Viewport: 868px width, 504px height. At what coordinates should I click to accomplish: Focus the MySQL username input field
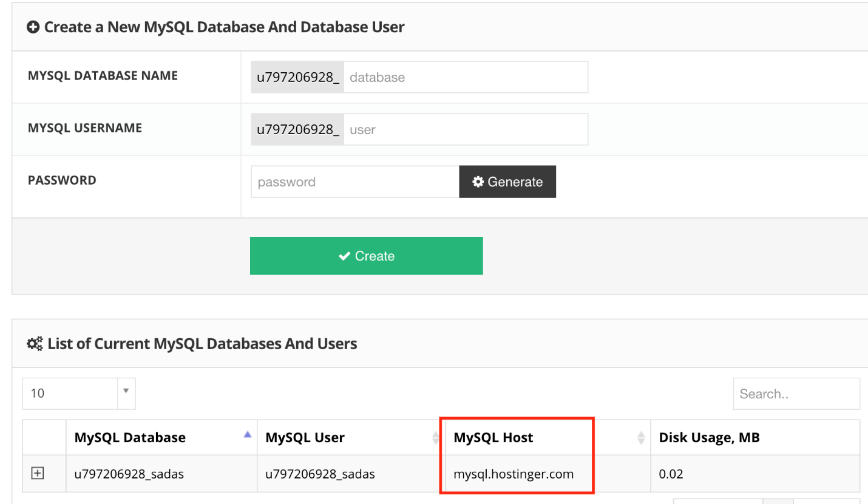point(466,129)
